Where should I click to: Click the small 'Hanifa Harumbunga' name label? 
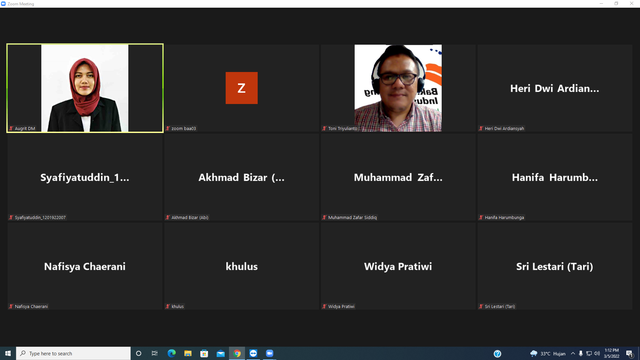coord(504,217)
